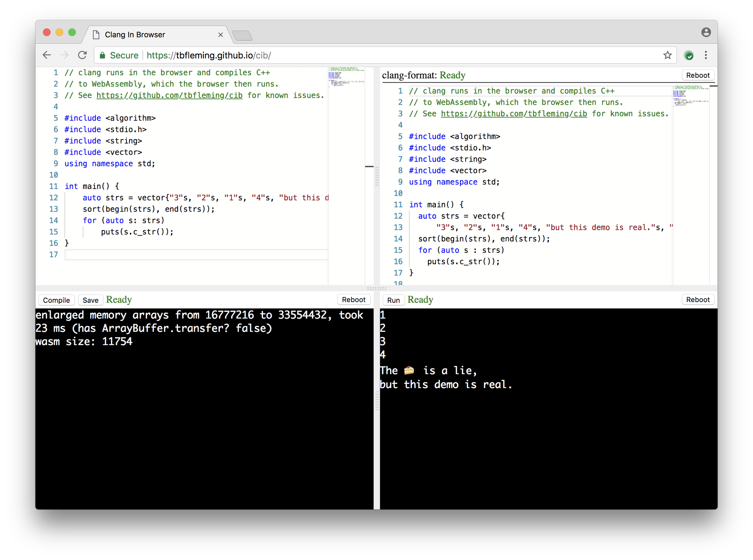The image size is (753, 560).
Task: Open the github.com/tbfleming/cib link in left editor
Action: 169,96
